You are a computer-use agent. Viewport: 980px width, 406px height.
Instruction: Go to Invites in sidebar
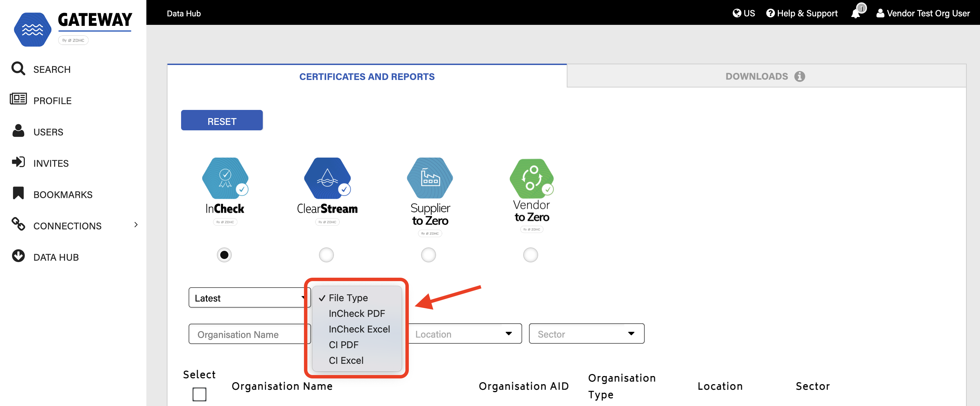tap(51, 163)
